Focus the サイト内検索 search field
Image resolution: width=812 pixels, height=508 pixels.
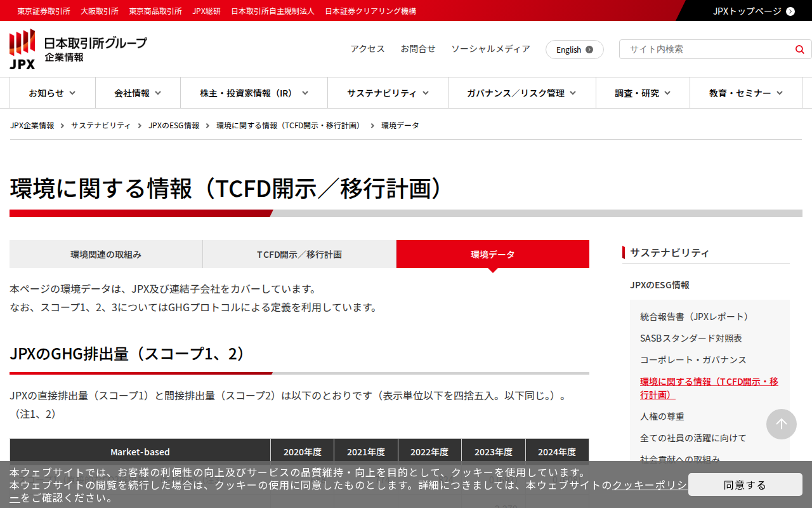tap(707, 50)
